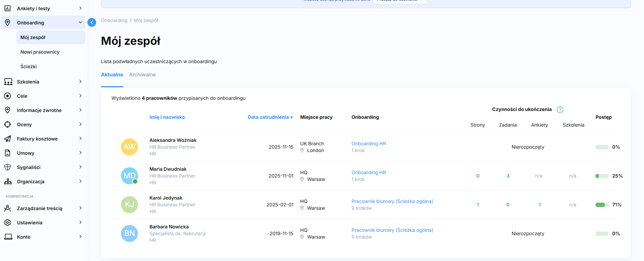
Task: Click the Ustawienia gear icon
Action: [x=7, y=223]
